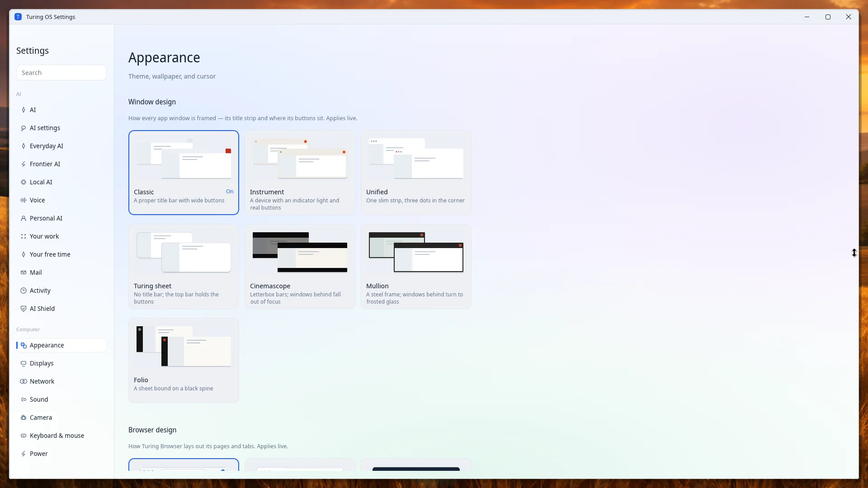868x488 pixels.
Task: Click the AI diamond icon in sidebar
Action: (24, 110)
